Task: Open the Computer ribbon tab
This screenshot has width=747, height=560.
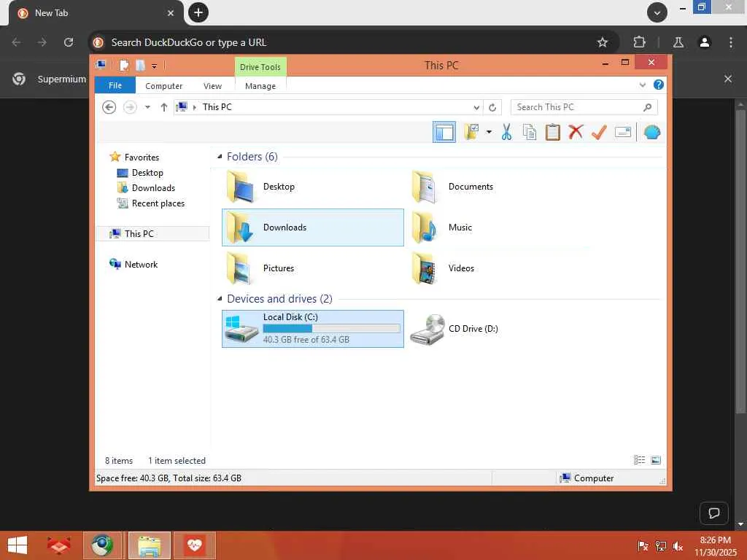Action: click(164, 86)
